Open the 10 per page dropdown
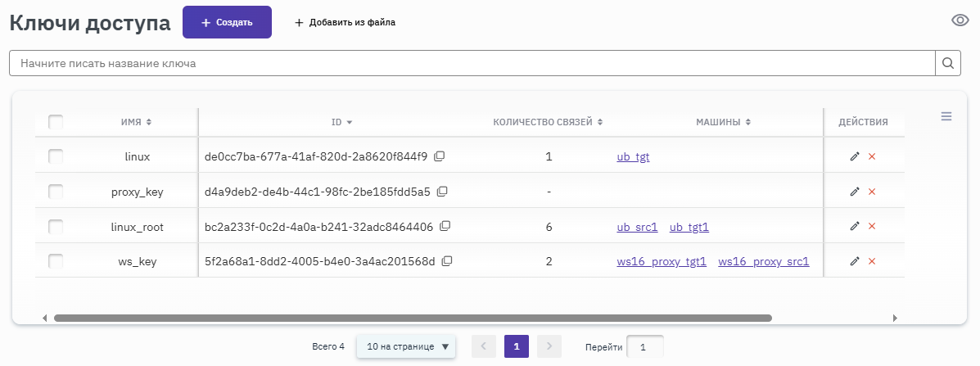This screenshot has height=366, width=980. pos(407,346)
